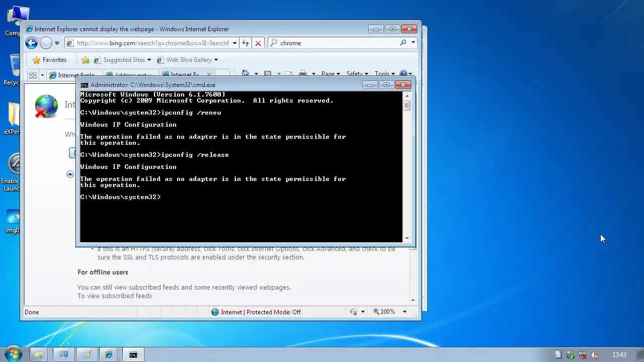Open the search provider dropdown arrow
The image size is (644, 362).
point(414,43)
